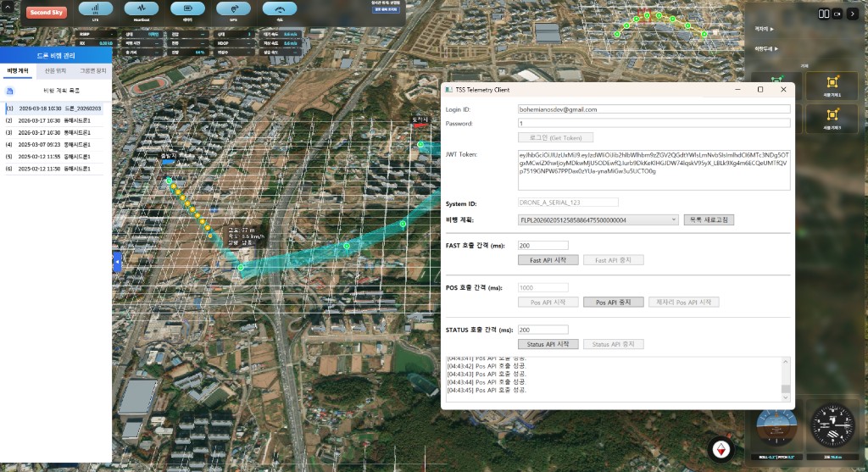The image size is (868, 472).
Task: Click the Fast API start button
Action: coord(548,260)
